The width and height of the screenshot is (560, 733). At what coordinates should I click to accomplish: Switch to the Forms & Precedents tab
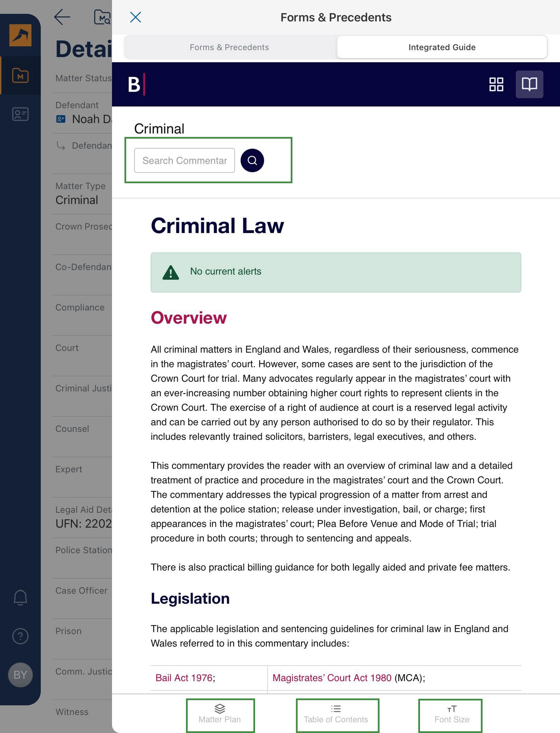229,47
